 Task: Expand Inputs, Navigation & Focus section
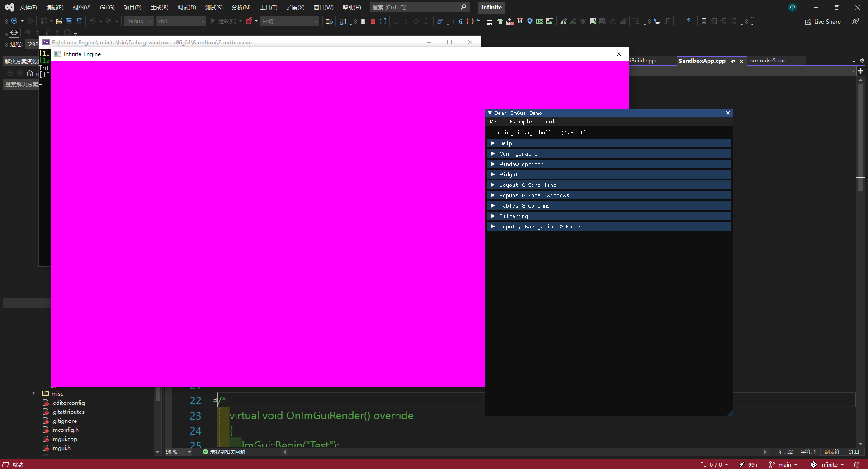(x=609, y=227)
